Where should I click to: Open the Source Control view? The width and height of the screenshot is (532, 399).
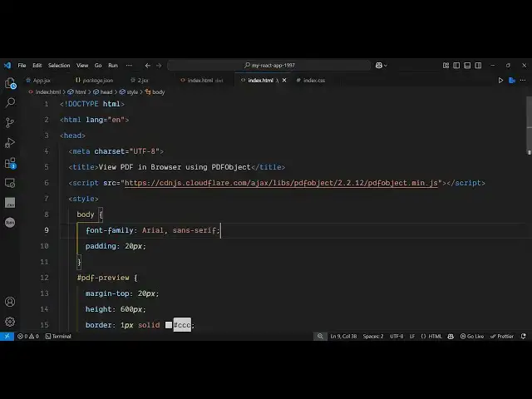[10, 122]
